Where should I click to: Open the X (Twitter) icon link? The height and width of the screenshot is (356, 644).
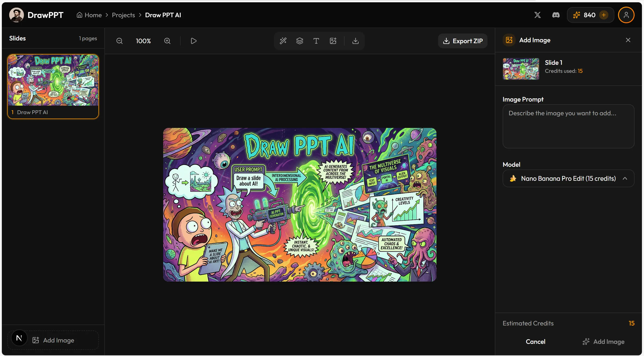(537, 15)
